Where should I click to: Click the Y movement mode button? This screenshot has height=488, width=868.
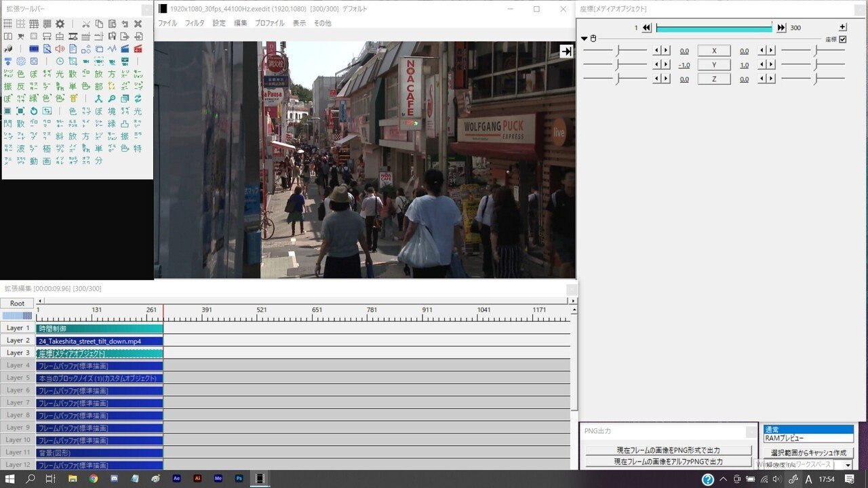point(714,65)
